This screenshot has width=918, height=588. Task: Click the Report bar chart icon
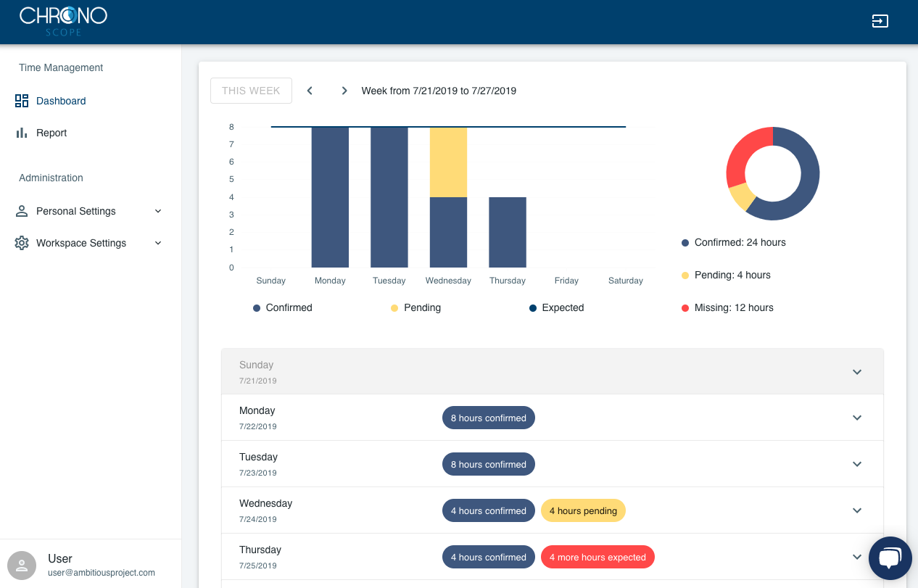click(22, 133)
